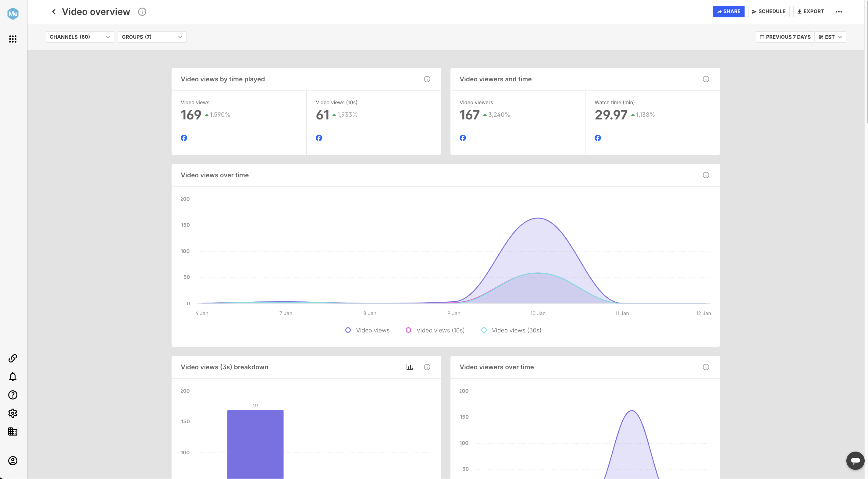
Task: Click Facebook icon under Video viewers 167
Action: [463, 138]
